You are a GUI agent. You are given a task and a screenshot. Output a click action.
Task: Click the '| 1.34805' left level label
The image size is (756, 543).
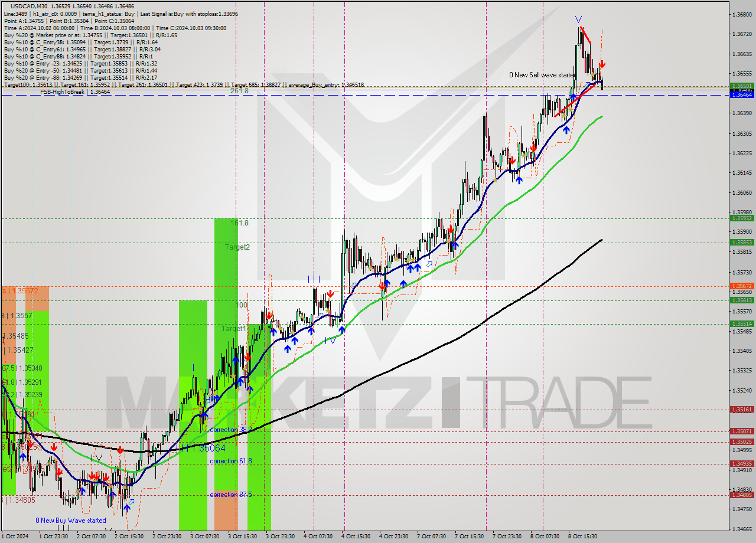pos(19,501)
